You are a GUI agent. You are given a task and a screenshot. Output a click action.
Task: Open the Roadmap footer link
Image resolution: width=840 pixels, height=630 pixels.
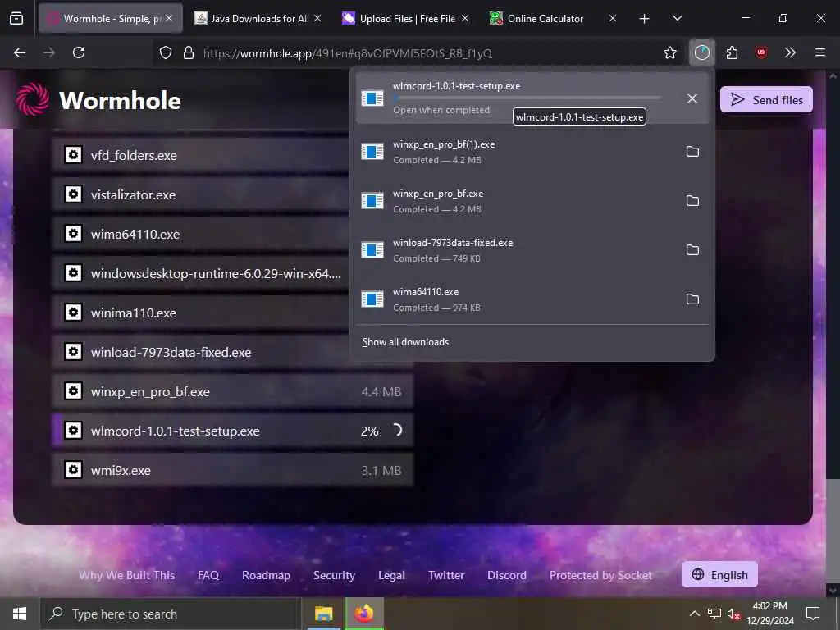(x=266, y=575)
